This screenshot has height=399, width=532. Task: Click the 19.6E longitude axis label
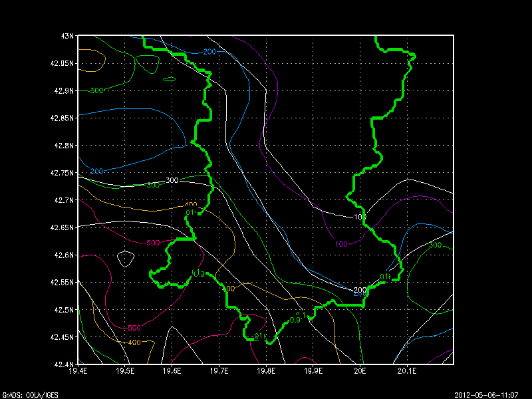tap(172, 371)
